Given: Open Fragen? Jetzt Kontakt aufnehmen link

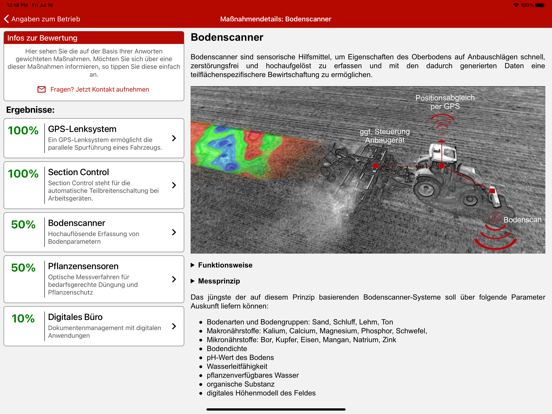Looking at the screenshot, I should (100, 89).
